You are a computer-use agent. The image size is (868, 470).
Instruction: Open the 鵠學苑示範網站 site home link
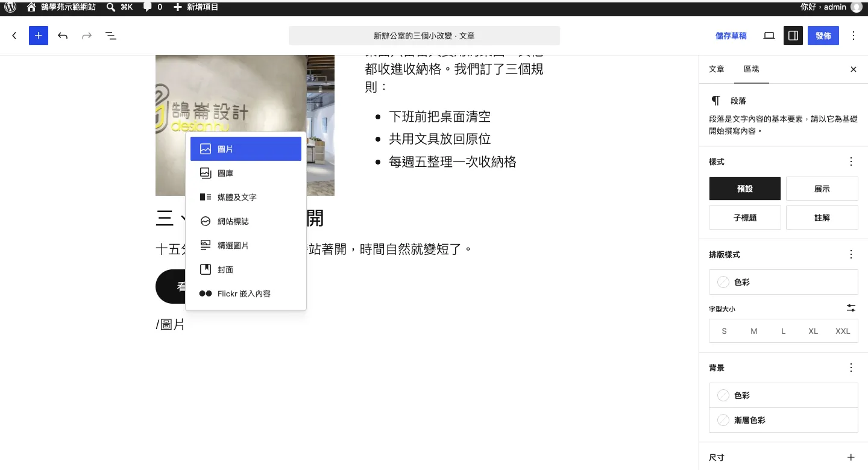click(61, 7)
